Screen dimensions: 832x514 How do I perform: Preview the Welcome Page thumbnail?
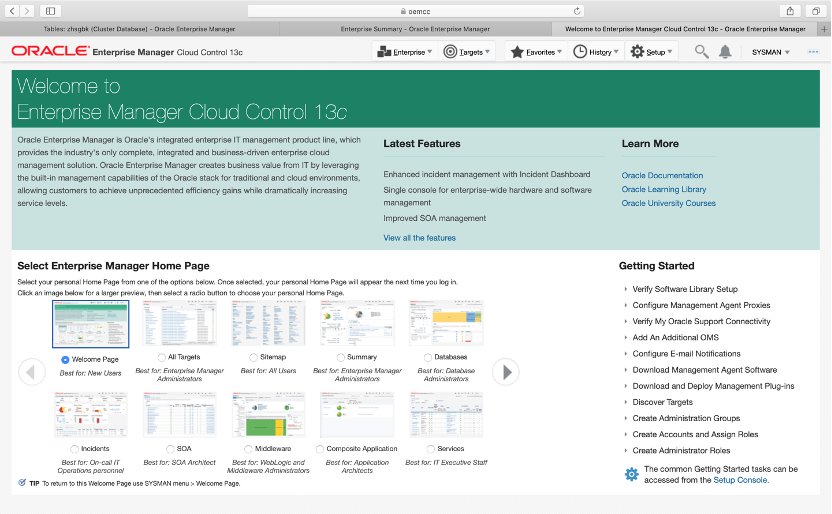point(91,324)
